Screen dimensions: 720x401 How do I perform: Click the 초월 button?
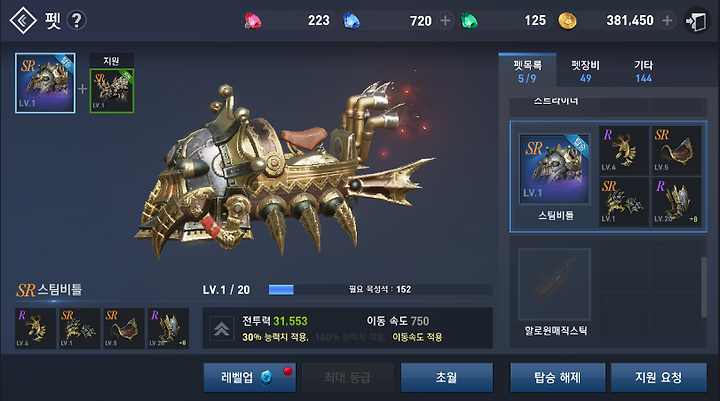[x=447, y=378]
